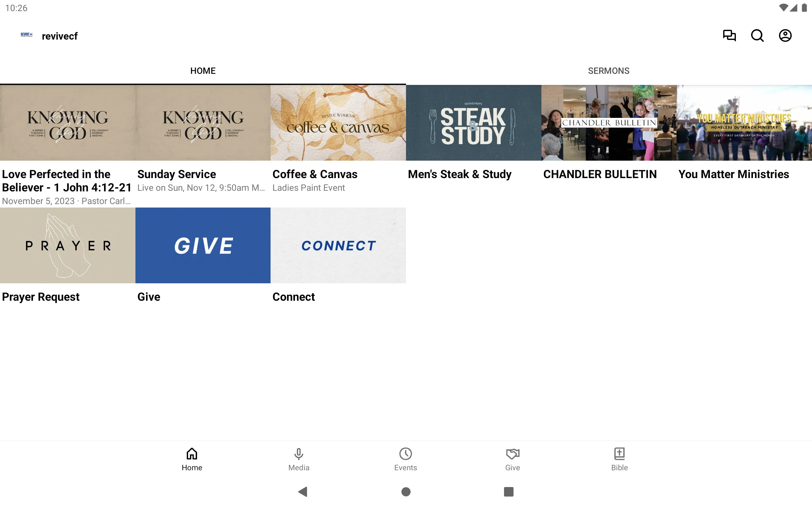The width and height of the screenshot is (812, 507).
Task: Switch to HOME tab
Action: [x=203, y=71]
